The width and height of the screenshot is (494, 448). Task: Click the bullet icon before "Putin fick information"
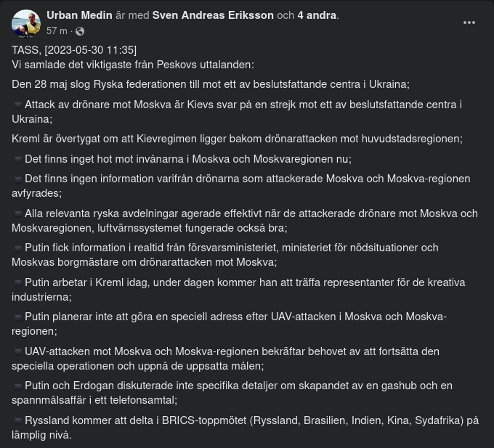(x=17, y=248)
